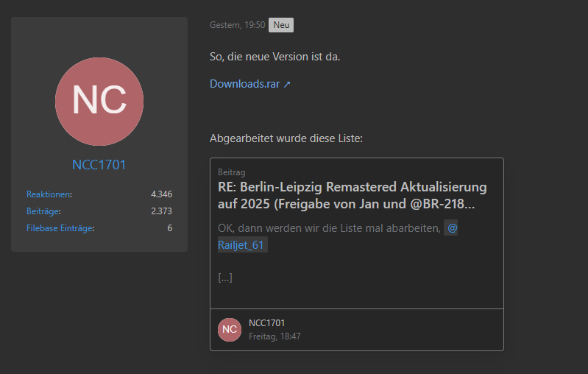Open the NCC1701 profile name link
This screenshot has width=588, height=374.
click(x=99, y=165)
